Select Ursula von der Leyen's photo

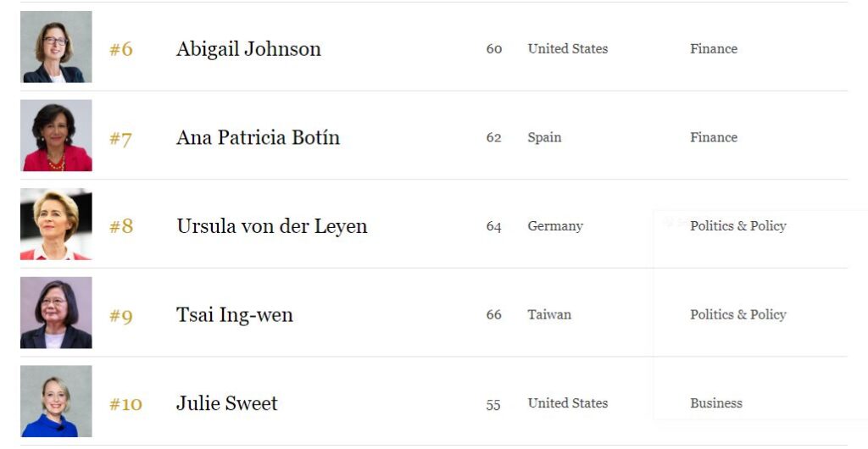point(56,224)
